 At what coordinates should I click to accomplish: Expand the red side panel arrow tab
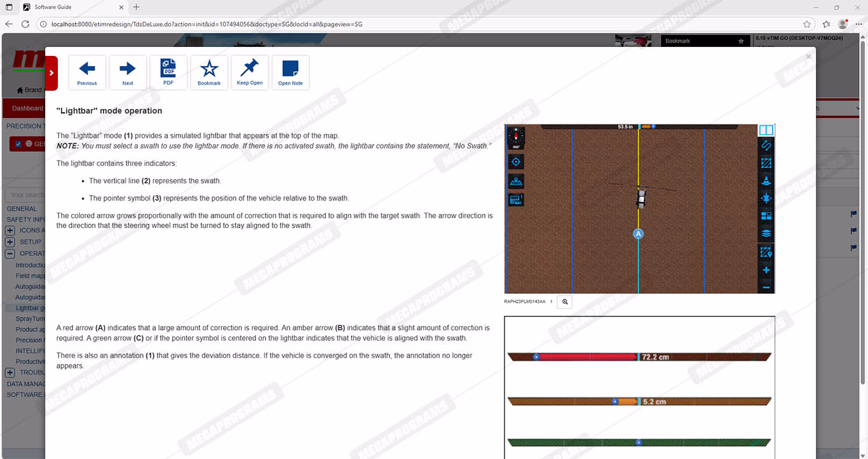click(x=51, y=73)
